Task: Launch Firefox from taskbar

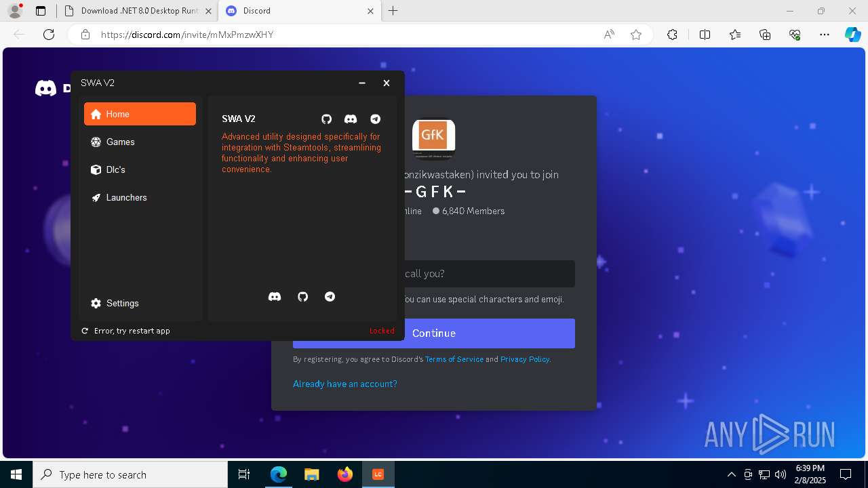Action: pyautogui.click(x=345, y=474)
